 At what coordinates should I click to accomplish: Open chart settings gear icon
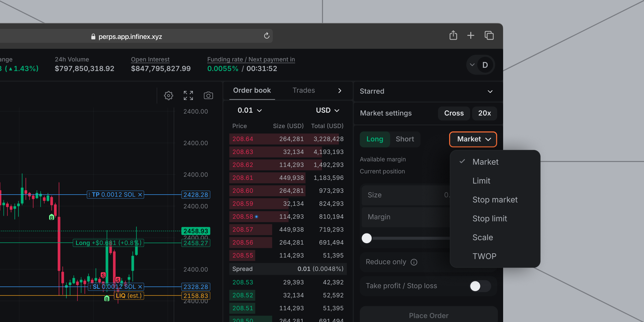pyautogui.click(x=168, y=96)
